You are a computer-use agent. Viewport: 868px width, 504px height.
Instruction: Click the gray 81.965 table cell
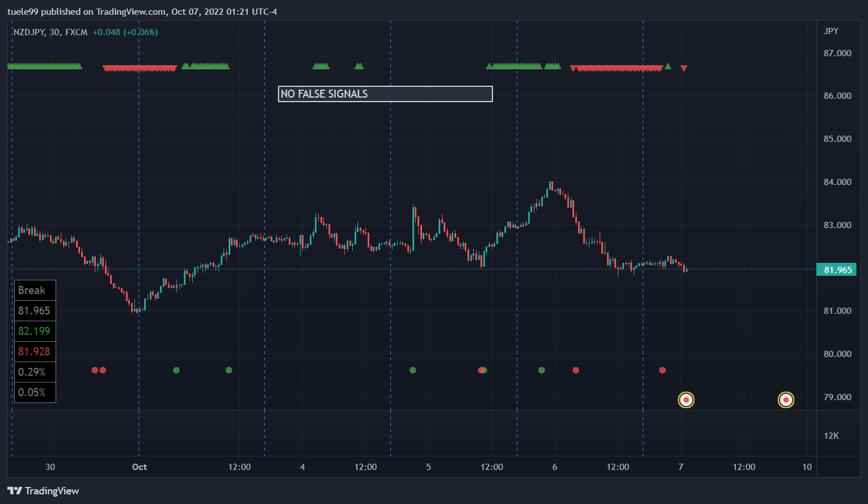point(35,311)
